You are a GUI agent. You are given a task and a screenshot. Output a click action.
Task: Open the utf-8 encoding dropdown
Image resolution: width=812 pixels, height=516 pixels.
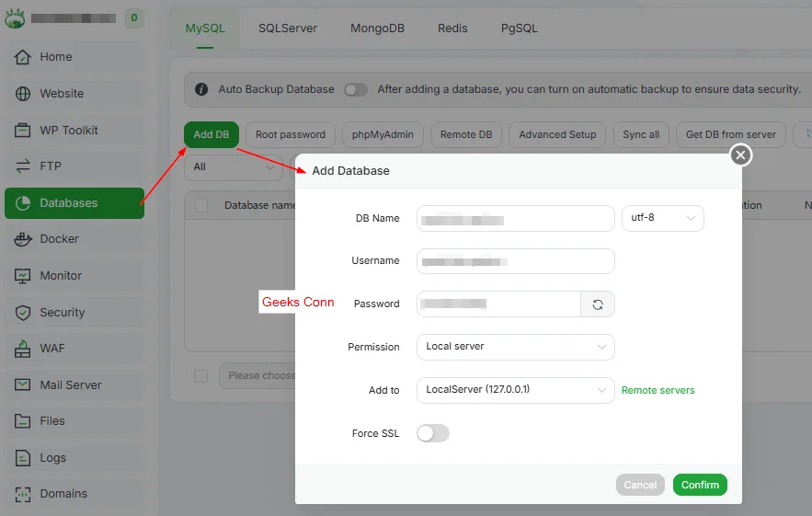(x=662, y=218)
